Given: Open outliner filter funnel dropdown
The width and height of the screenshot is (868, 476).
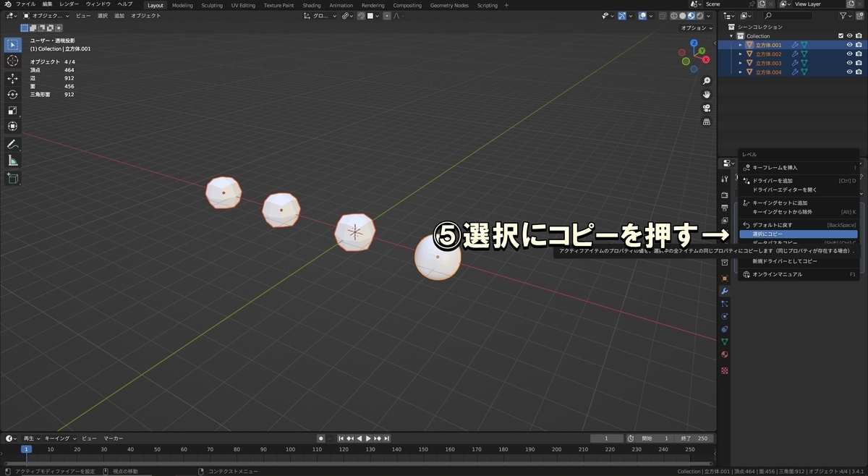Looking at the screenshot, I should click(x=845, y=15).
